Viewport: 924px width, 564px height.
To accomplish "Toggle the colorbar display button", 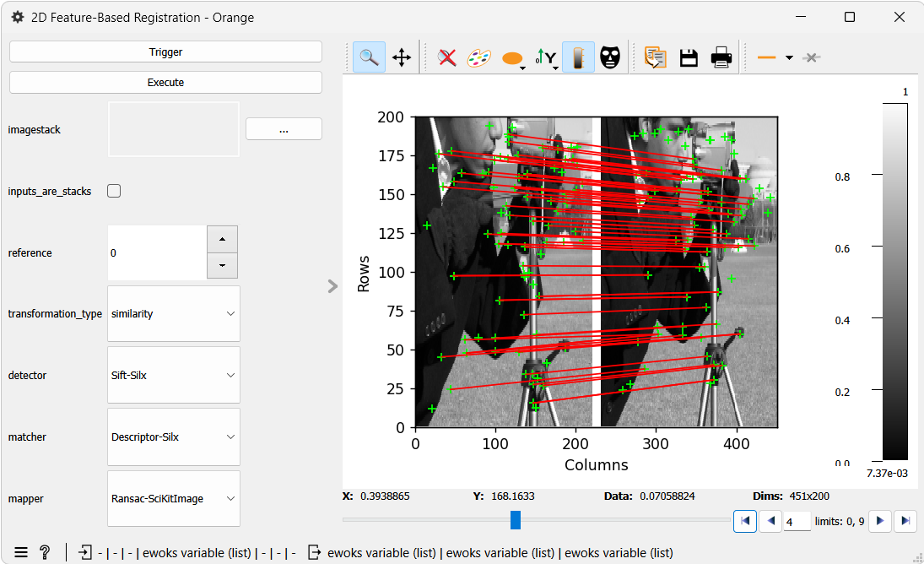I will point(578,57).
